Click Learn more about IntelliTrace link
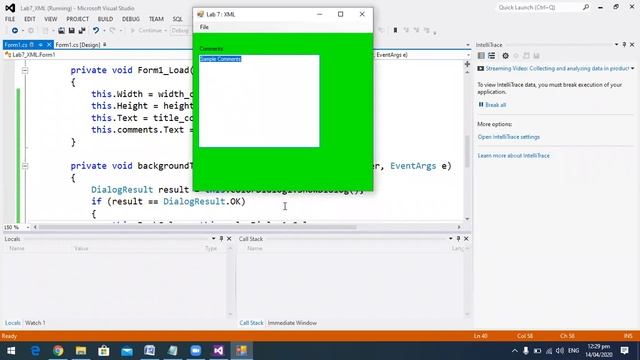Image resolution: width=640 pixels, height=360 pixels. tap(513, 156)
